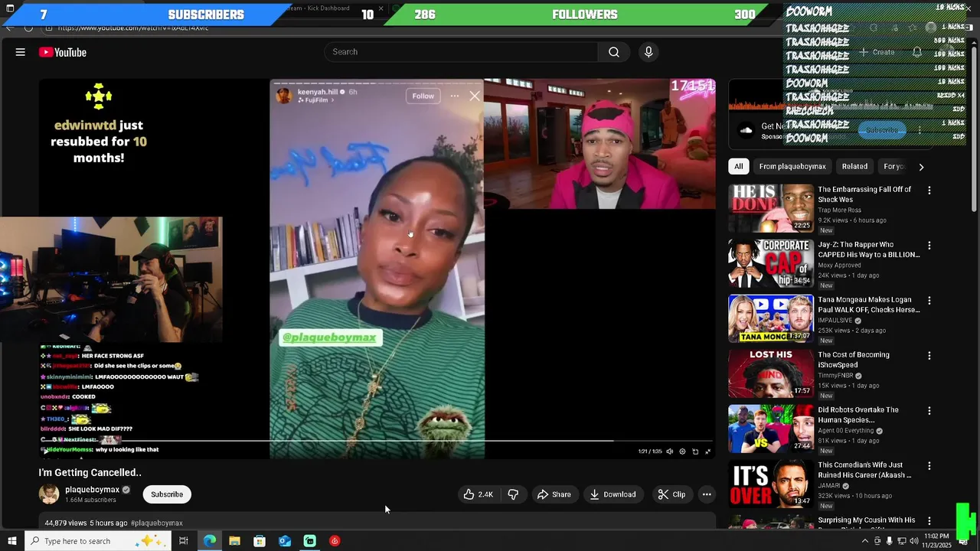Open Jay-Z rapper who capped video title
Screen dimensions: 980x551
(868, 249)
